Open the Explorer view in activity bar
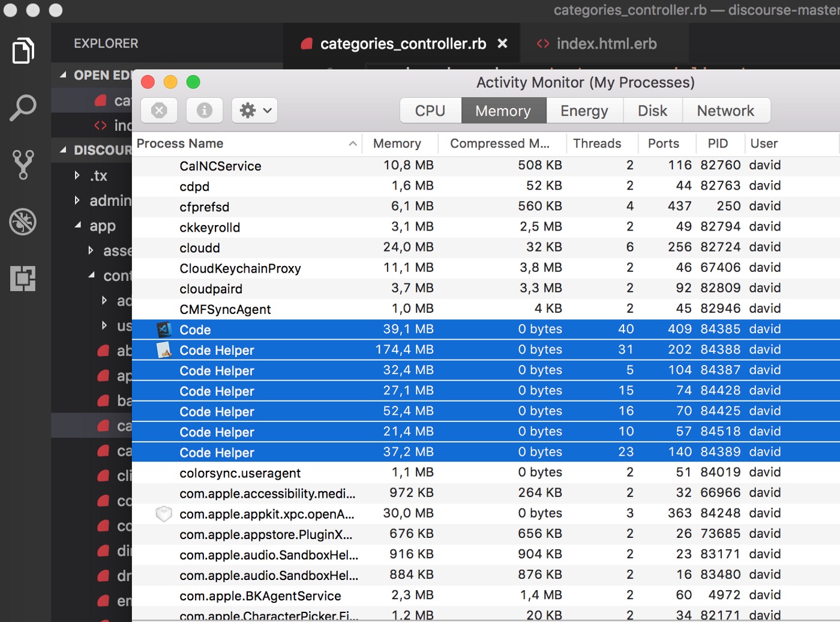840x622 pixels. click(x=23, y=51)
